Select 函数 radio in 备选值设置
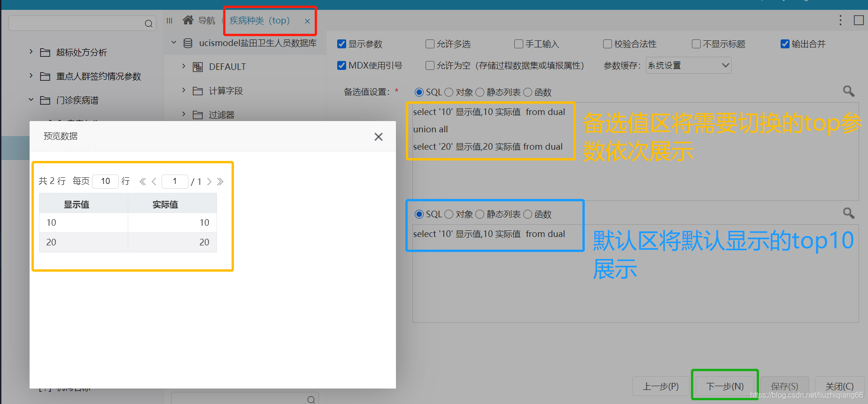Screen dimensions: 868x404 527,92
